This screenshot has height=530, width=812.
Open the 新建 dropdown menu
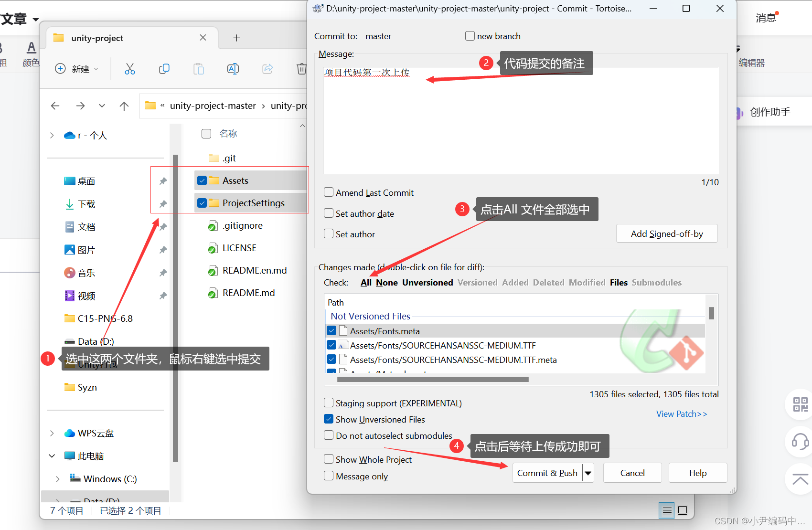[77, 68]
